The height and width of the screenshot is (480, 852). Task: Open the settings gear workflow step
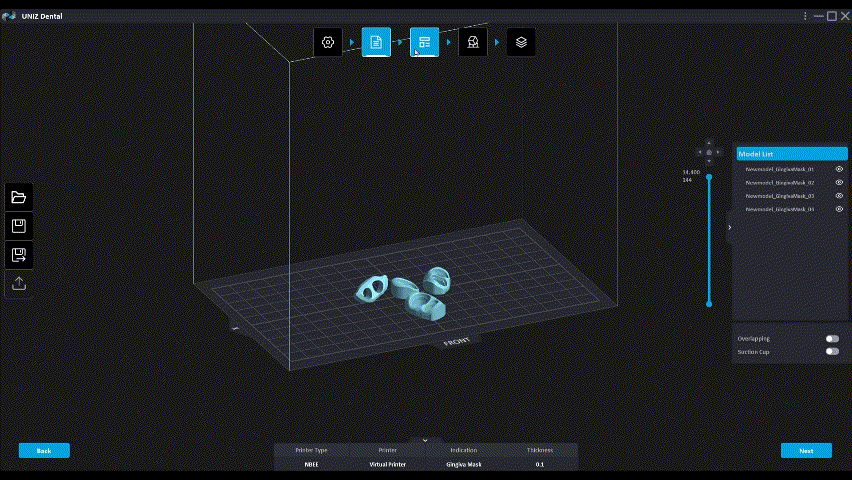click(328, 42)
